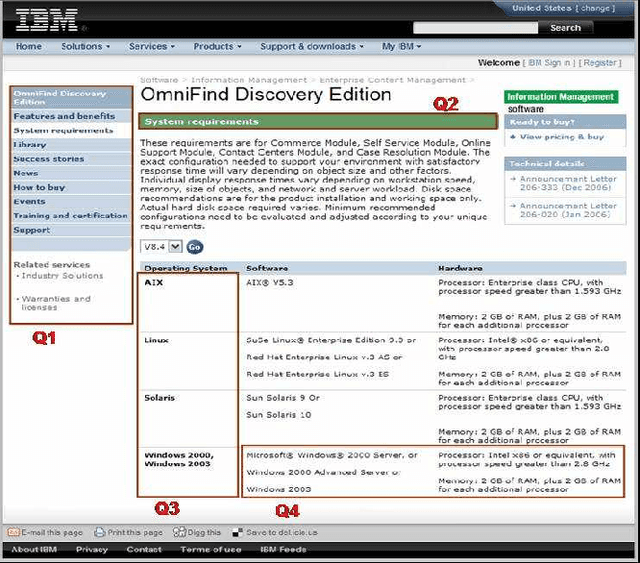Click E-mail this page link text

coord(52,532)
